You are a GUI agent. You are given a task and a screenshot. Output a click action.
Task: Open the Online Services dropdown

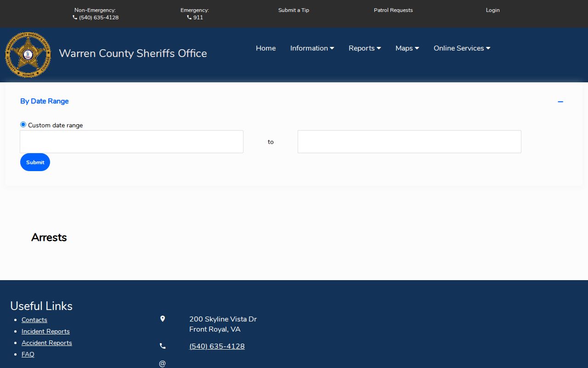point(462,48)
